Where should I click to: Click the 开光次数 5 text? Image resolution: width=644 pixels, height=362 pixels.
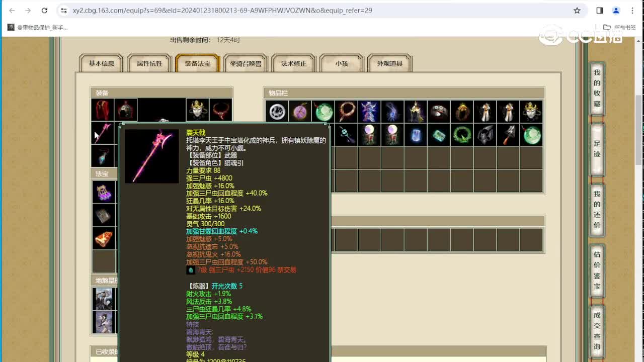(227, 286)
